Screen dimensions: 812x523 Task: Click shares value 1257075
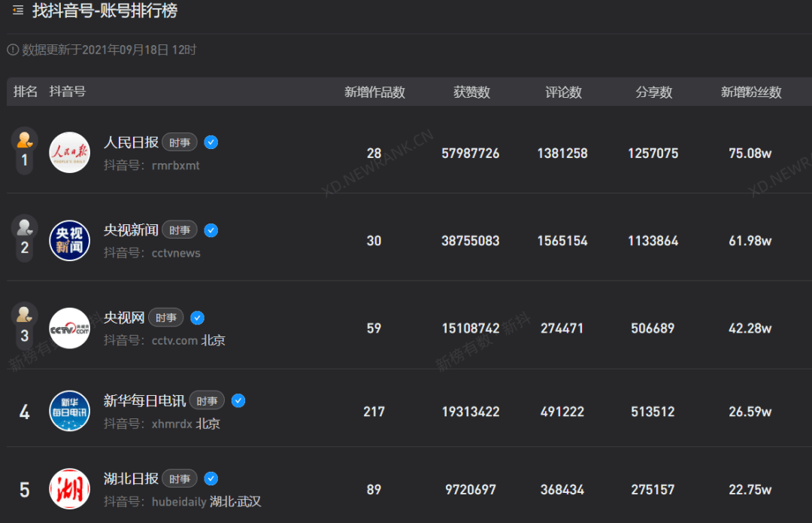coord(653,154)
